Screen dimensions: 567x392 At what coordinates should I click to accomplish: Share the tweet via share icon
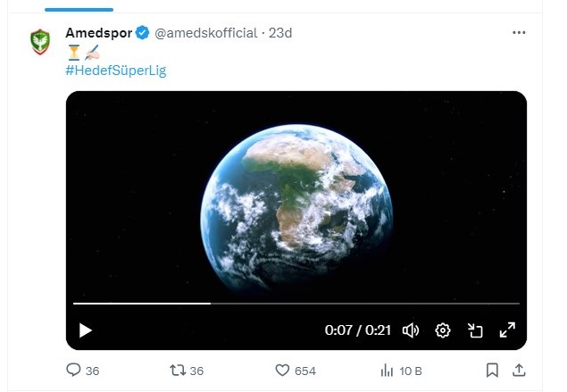519,371
